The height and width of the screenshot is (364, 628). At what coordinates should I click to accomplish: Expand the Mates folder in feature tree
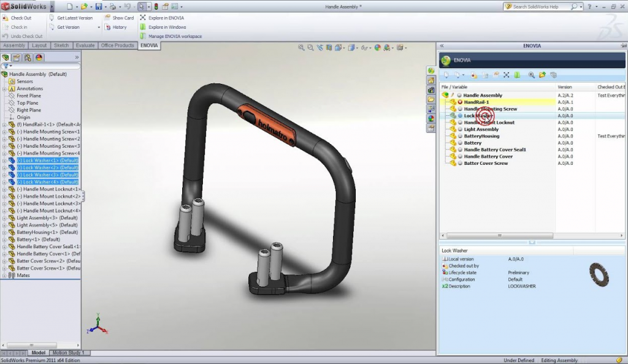(x=4, y=276)
